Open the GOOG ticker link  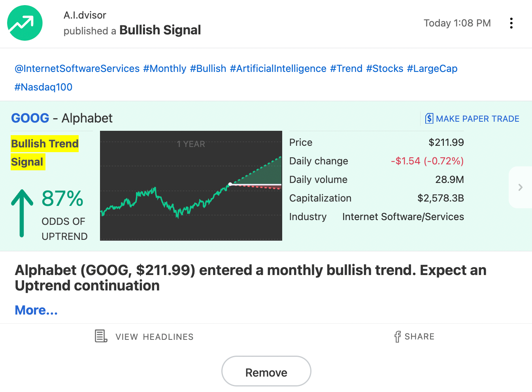point(30,118)
